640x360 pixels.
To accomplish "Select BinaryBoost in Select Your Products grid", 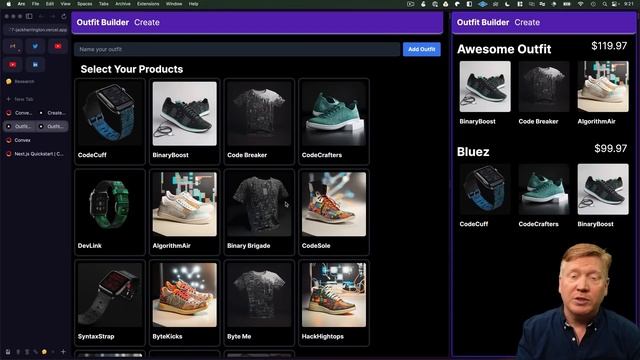I will (184, 121).
